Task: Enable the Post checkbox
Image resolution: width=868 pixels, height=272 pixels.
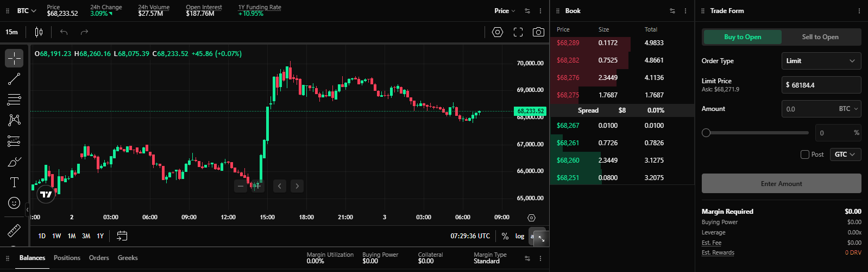Action: click(805, 154)
